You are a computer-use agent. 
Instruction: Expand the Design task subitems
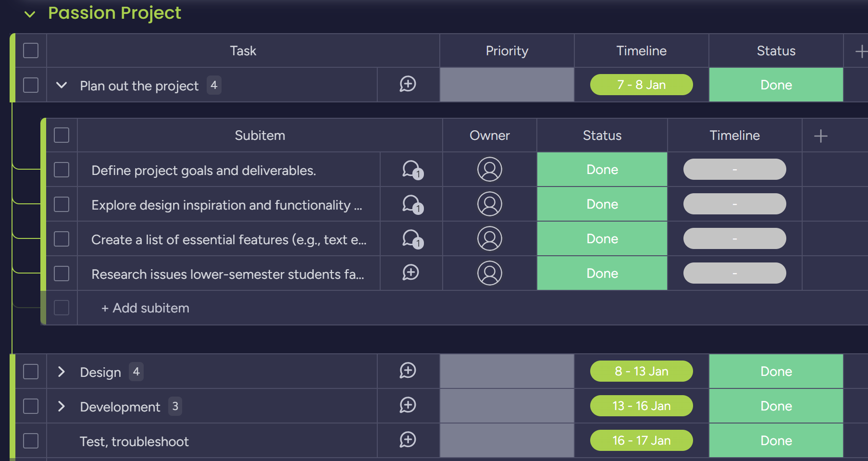click(62, 372)
